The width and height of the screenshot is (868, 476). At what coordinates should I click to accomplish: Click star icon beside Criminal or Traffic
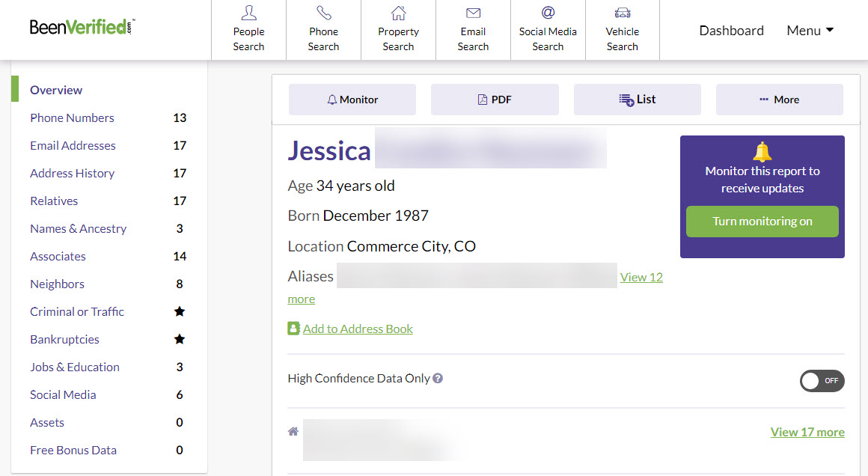[180, 311]
